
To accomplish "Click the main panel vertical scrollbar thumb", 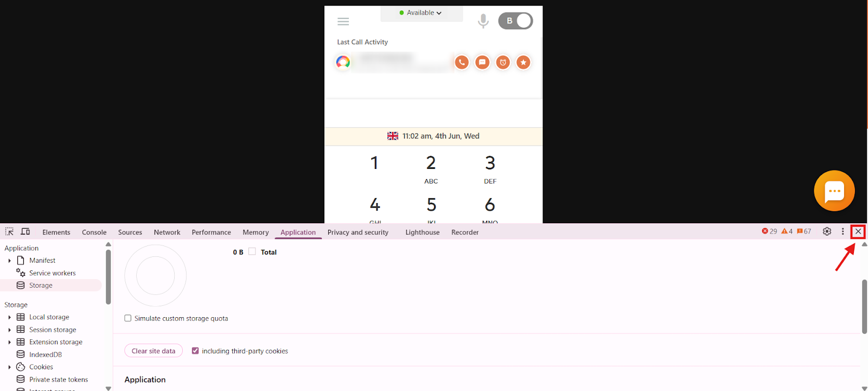I will 865,307.
